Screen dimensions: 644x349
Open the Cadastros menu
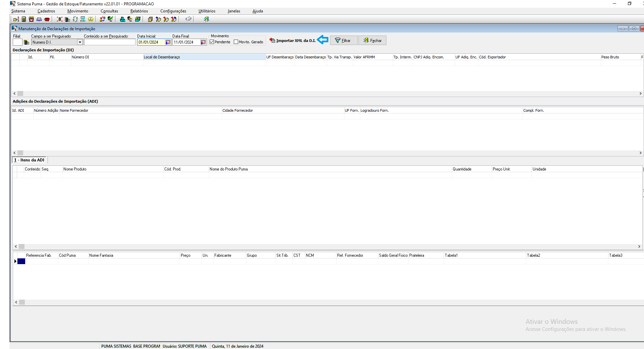(x=46, y=11)
